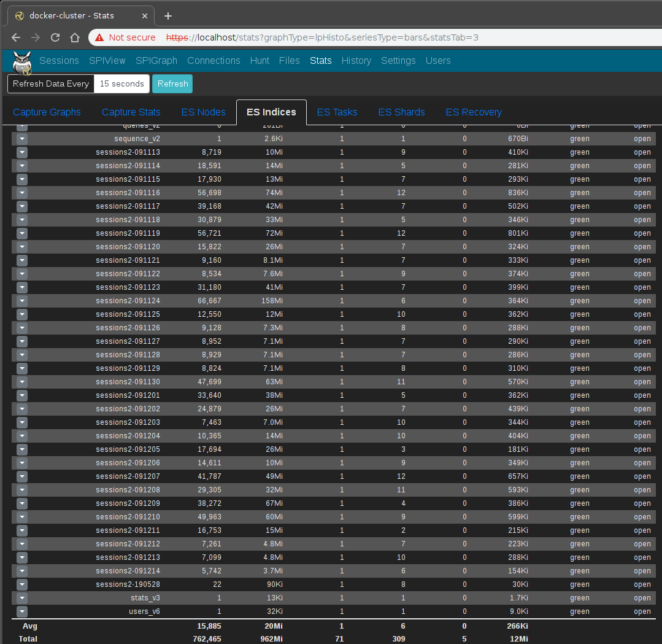Click the browser forward arrow
This screenshot has height=644, width=662.
(35, 37)
